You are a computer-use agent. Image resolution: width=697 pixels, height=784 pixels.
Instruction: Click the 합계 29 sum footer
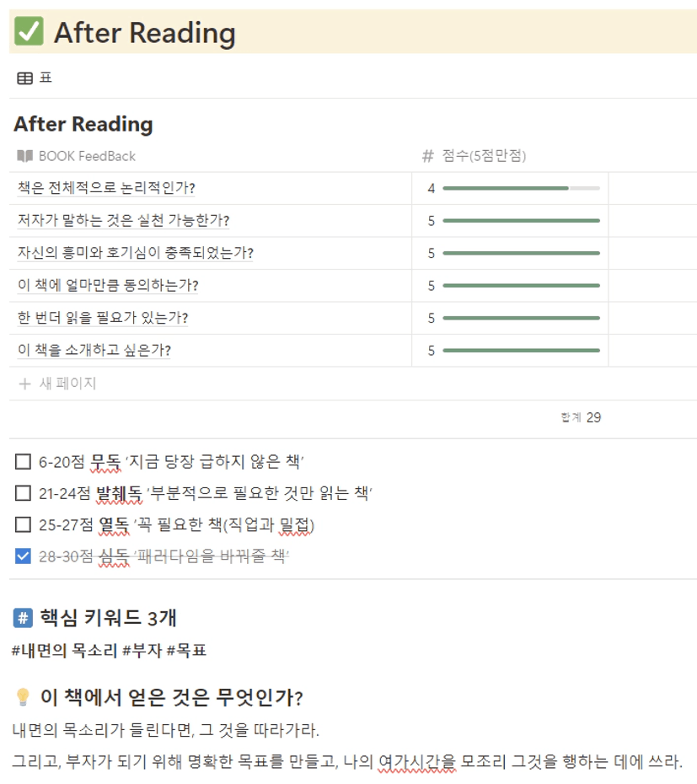(x=581, y=417)
